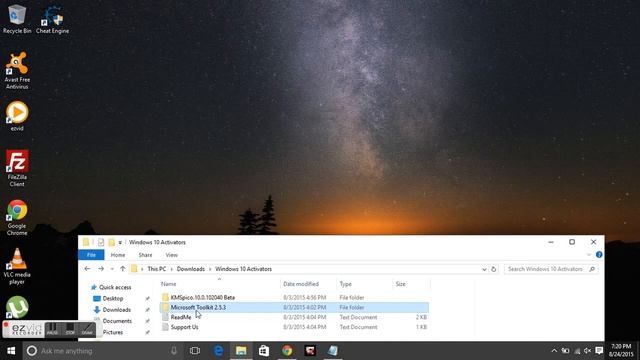Select the Support Us text document
The width and height of the screenshot is (640, 360).
[294, 327]
